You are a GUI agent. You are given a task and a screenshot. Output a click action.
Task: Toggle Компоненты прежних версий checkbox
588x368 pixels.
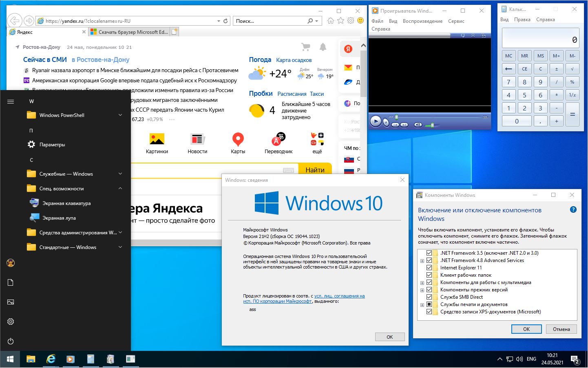tap(429, 290)
